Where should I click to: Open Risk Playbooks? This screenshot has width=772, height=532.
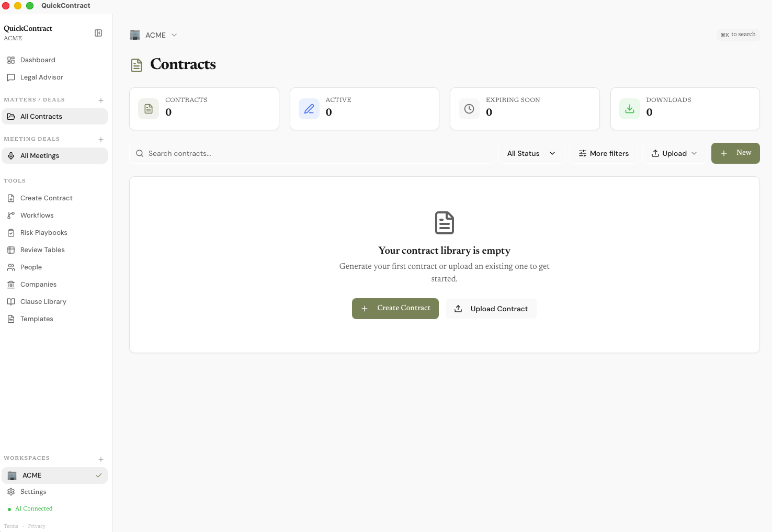tap(54, 233)
